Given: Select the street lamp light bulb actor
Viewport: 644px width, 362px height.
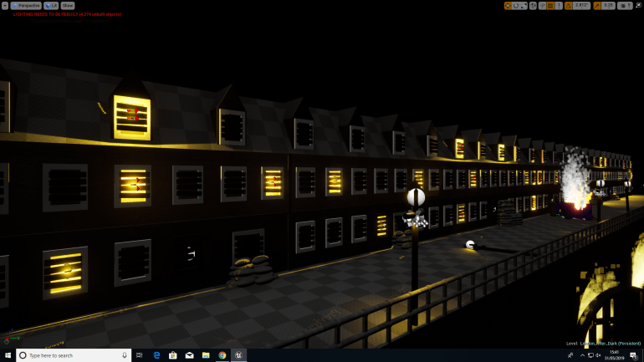Looking at the screenshot, I should tap(416, 197).
